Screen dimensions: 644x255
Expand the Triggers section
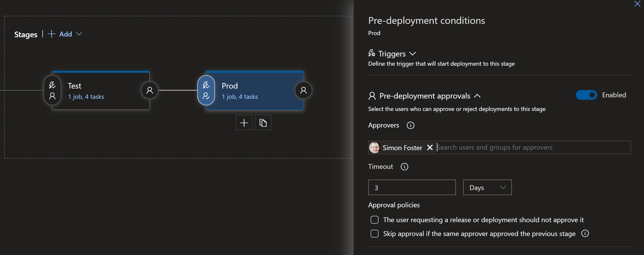413,54
